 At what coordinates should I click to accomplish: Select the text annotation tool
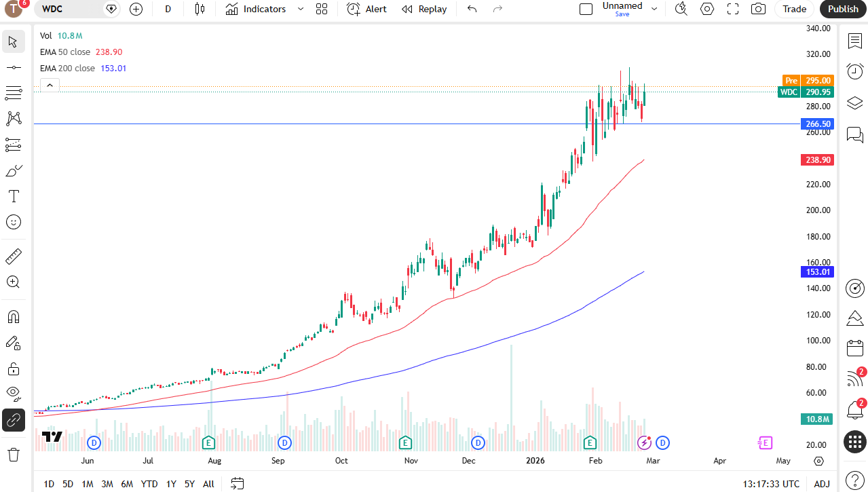click(x=14, y=196)
